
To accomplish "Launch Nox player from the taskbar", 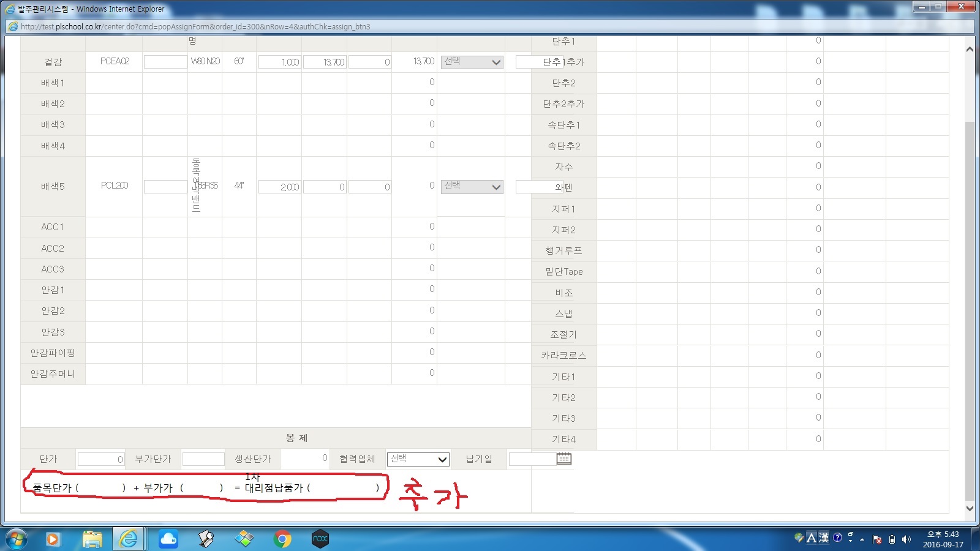I will (320, 539).
